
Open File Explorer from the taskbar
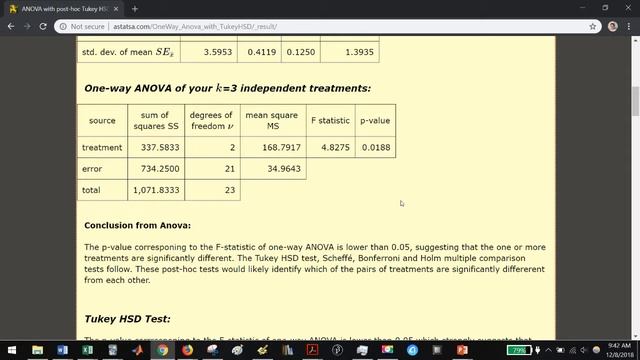(x=37, y=350)
